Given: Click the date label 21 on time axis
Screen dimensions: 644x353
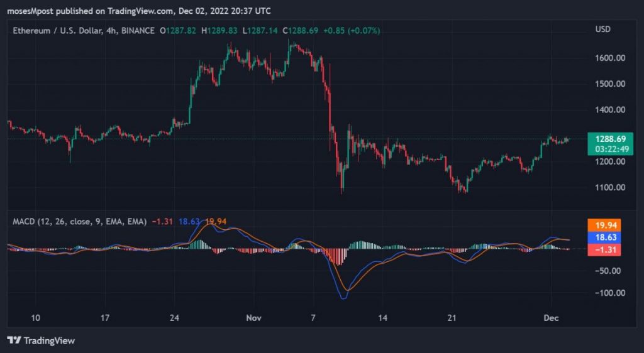Looking at the screenshot, I should click(452, 318).
